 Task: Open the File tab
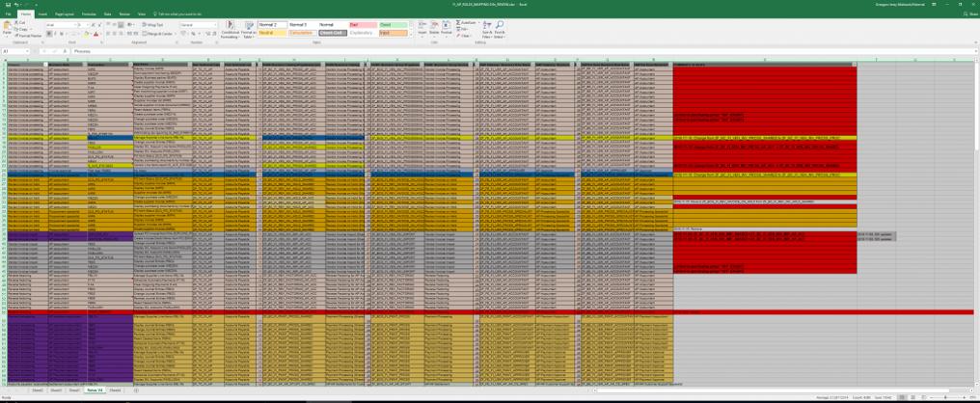pyautogui.click(x=8, y=13)
